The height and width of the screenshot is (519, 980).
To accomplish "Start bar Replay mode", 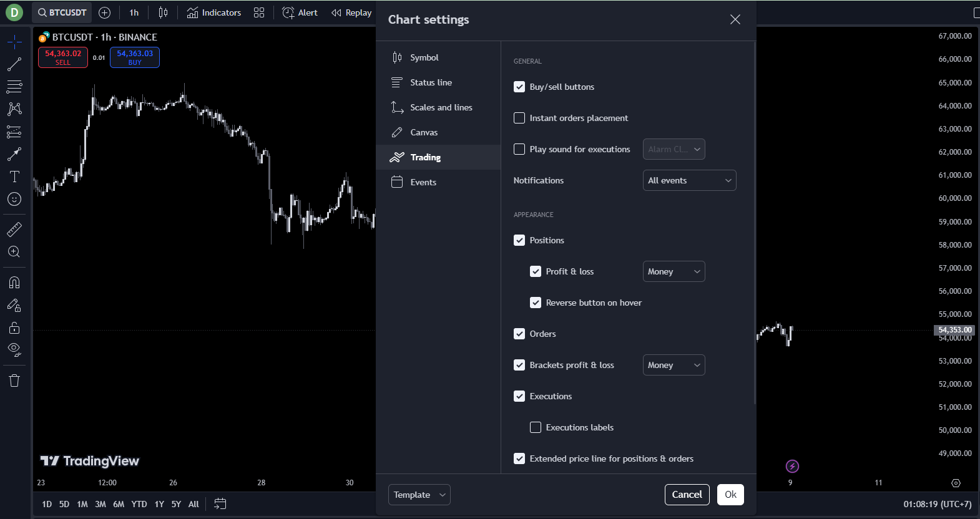I will click(351, 12).
